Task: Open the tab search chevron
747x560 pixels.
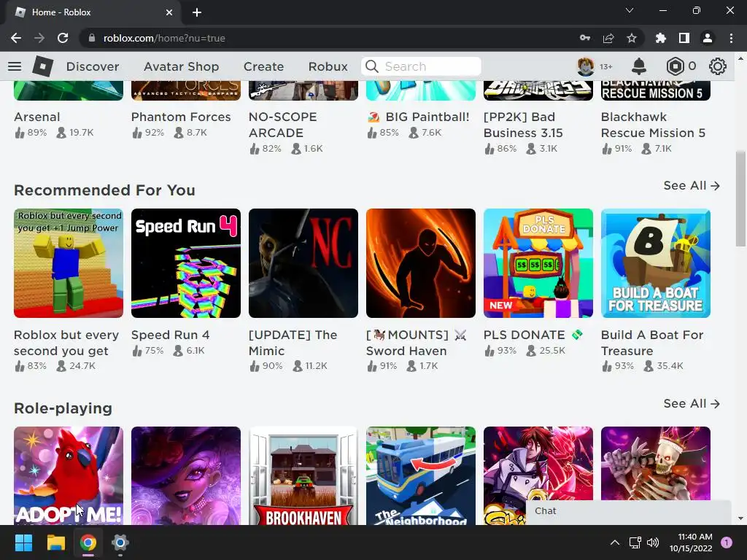Action: [x=630, y=10]
